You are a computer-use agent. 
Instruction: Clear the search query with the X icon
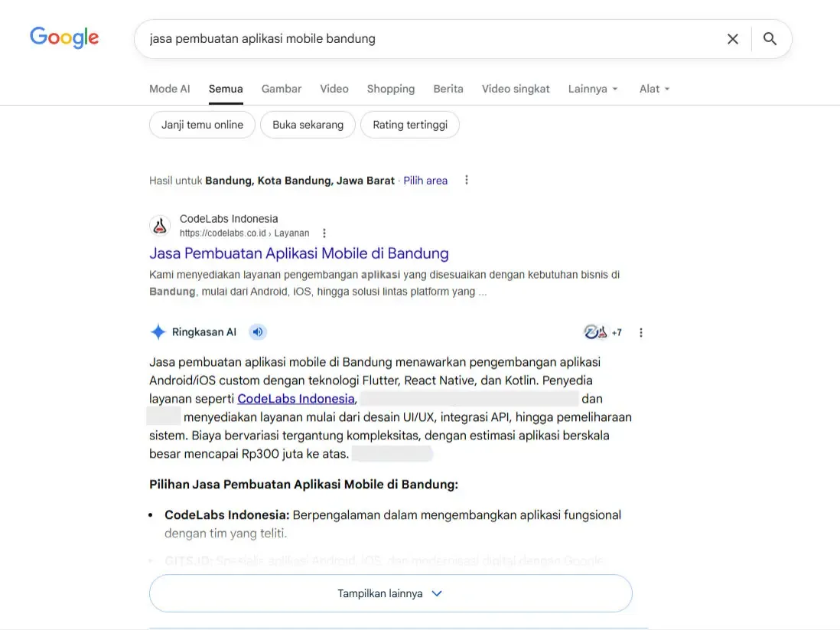click(732, 38)
